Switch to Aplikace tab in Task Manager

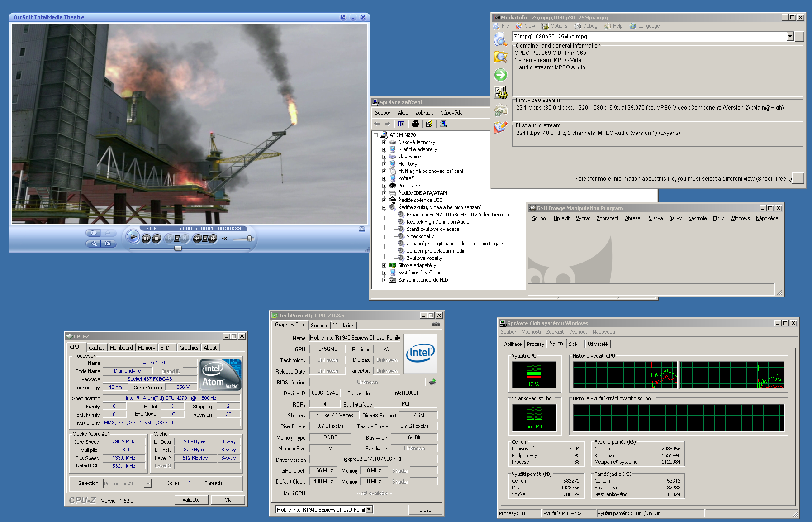513,344
